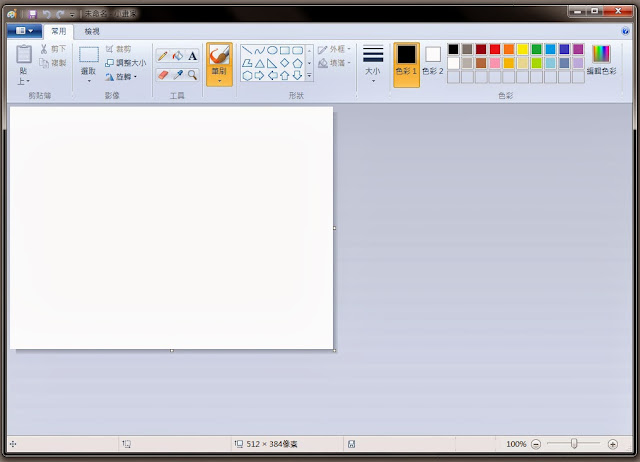Select the Text tool

tap(193, 56)
